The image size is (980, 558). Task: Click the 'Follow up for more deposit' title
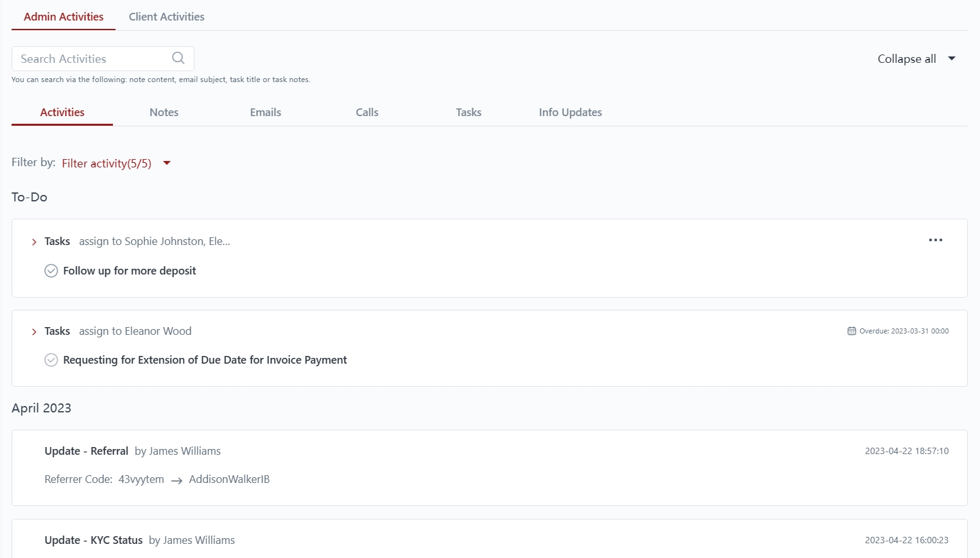(x=130, y=271)
